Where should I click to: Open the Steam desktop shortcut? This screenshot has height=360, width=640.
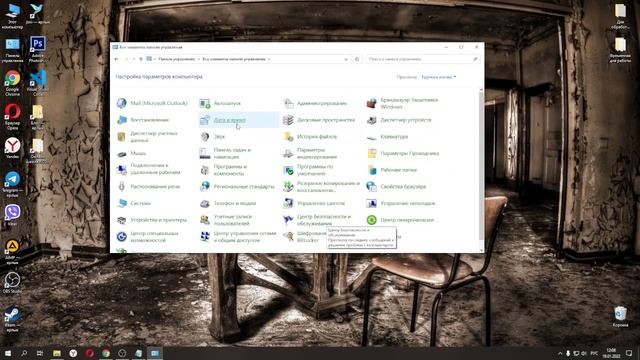(12, 319)
